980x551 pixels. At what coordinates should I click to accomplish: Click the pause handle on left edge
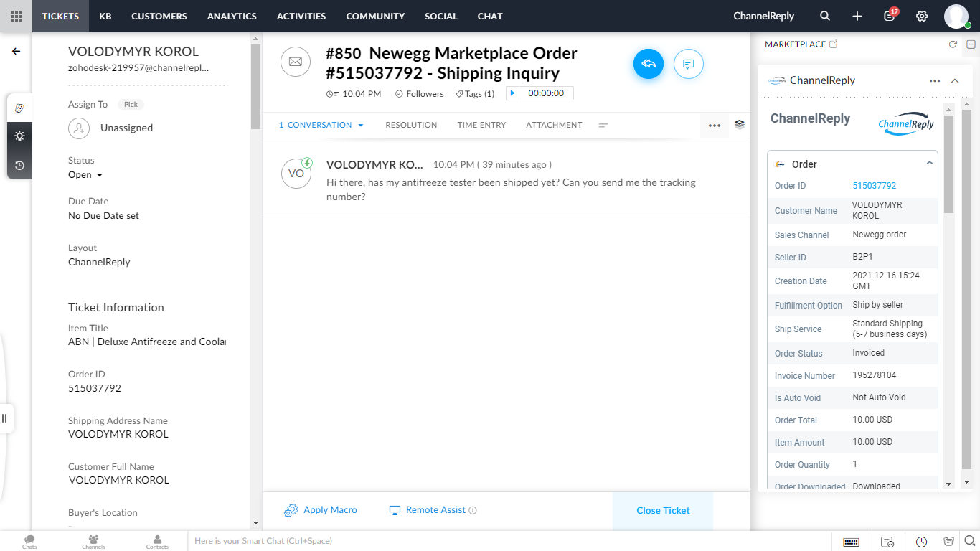coord(4,418)
